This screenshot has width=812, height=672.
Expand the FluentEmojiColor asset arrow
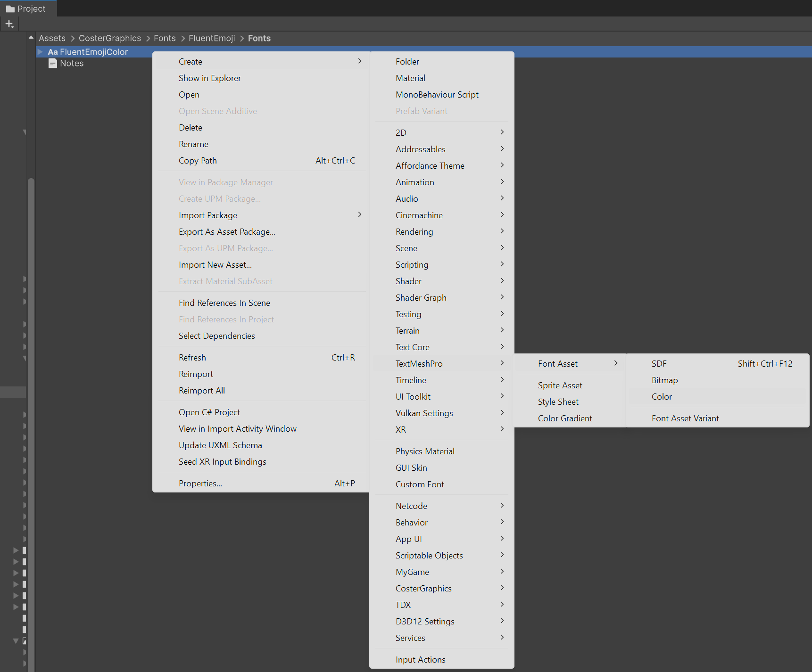tap(41, 52)
